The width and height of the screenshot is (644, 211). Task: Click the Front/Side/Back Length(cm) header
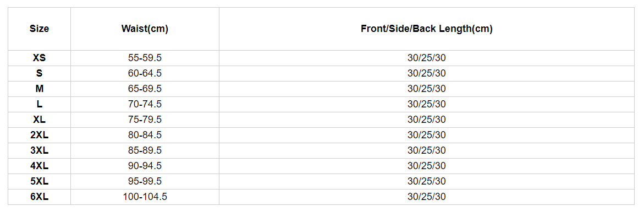coord(427,29)
